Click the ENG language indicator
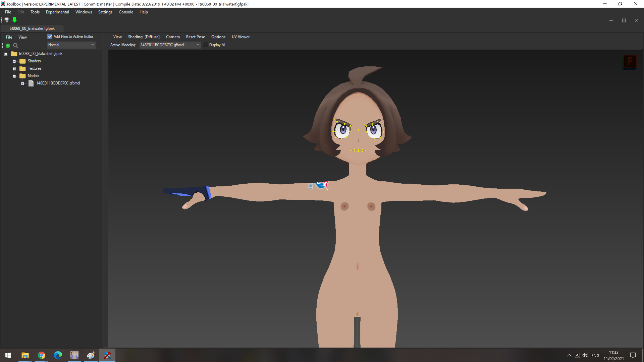Screen dimensions: 644x362 (x=595, y=356)
